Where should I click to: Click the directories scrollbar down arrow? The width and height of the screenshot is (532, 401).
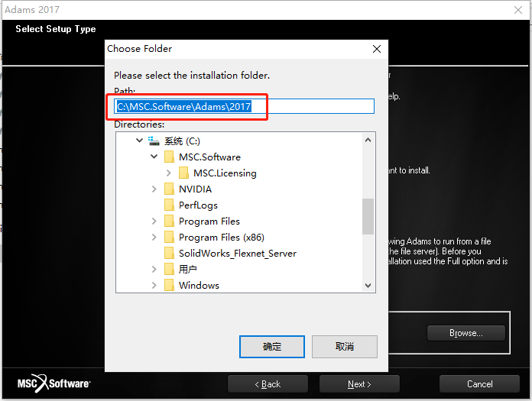pyautogui.click(x=368, y=286)
